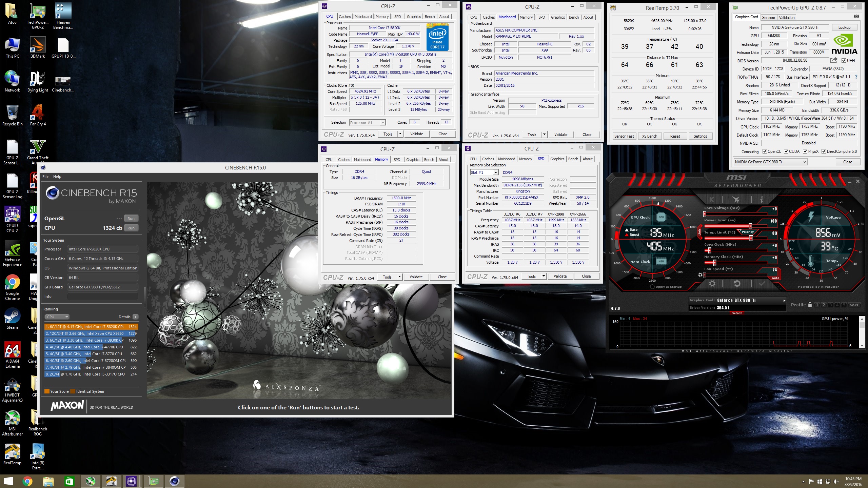
Task: Toggle the DirectCompute 5.0 checkbox
Action: pyautogui.click(x=824, y=151)
